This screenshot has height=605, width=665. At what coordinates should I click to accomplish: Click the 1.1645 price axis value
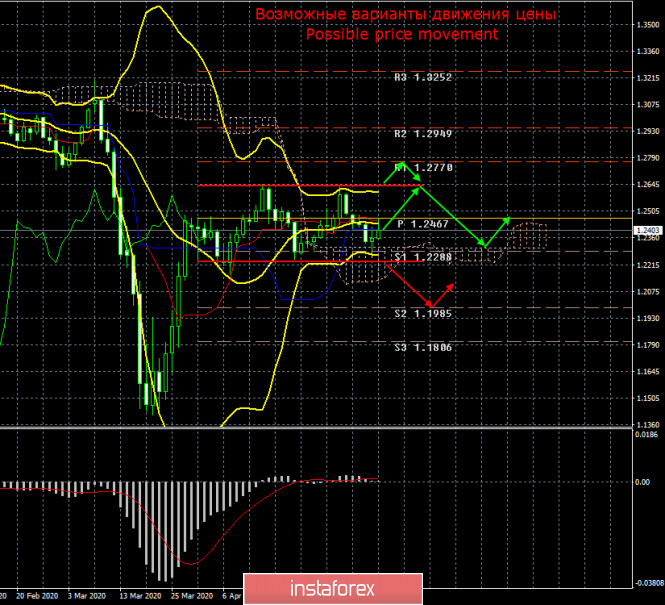point(648,372)
